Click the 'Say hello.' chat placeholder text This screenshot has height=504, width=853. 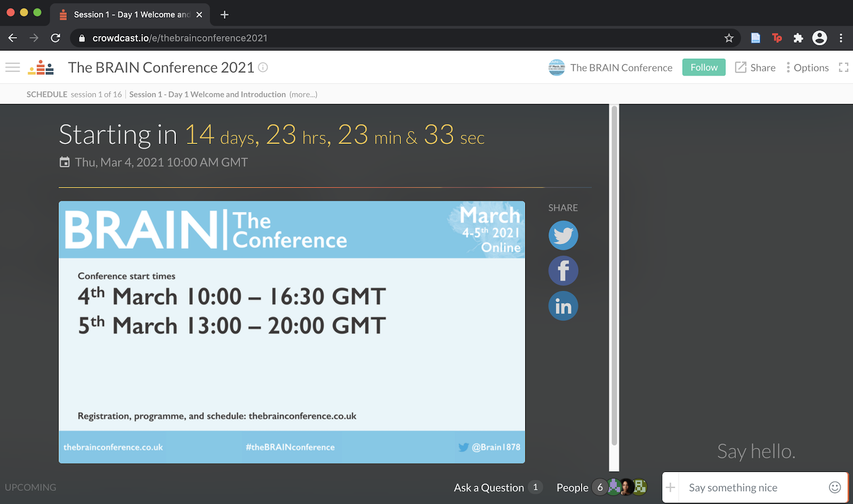pos(756,451)
